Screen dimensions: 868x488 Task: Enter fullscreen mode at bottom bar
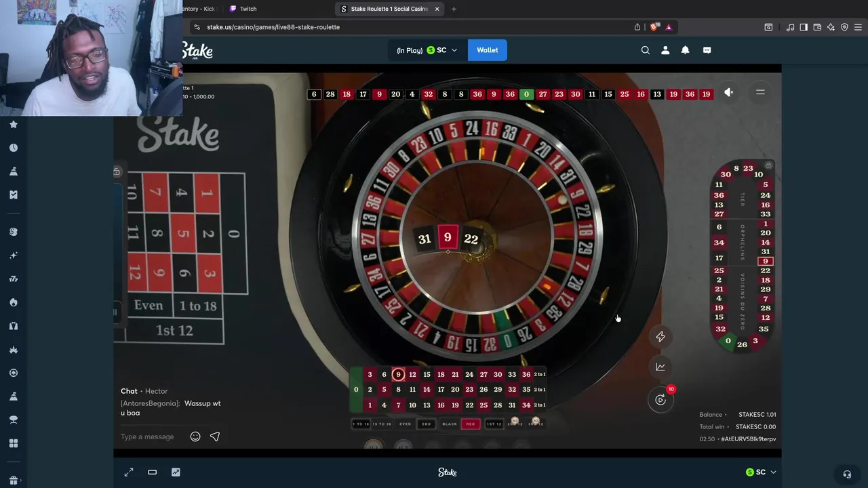click(129, 472)
